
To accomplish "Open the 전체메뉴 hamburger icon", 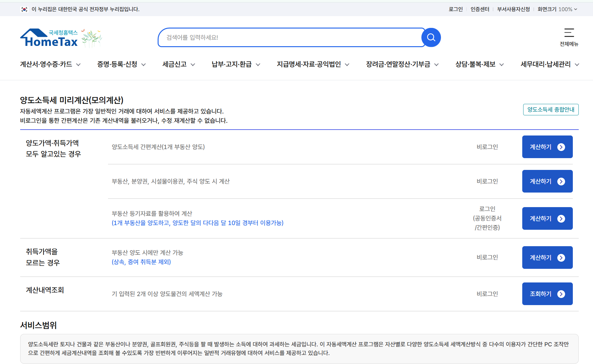I will [569, 33].
